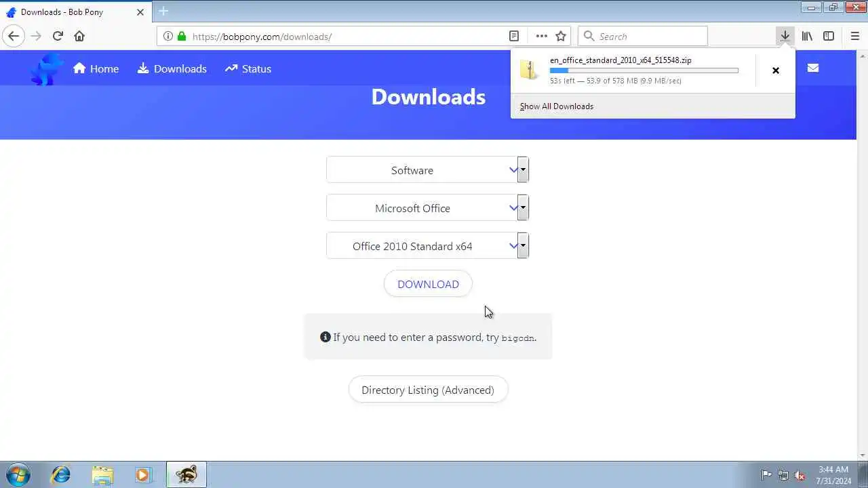Open Status in site navigation
This screenshot has width=868, height=488.
click(x=248, y=68)
